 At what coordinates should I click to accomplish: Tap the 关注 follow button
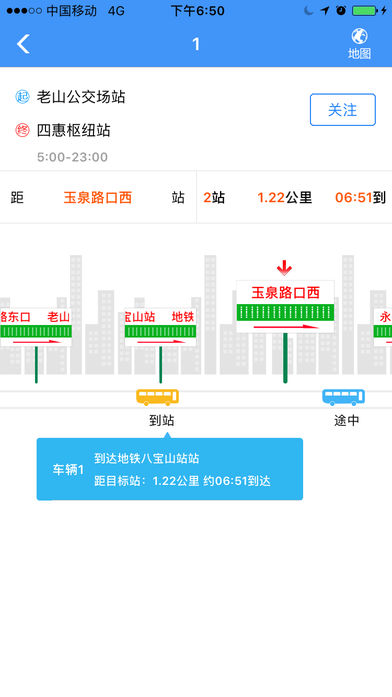(x=343, y=110)
